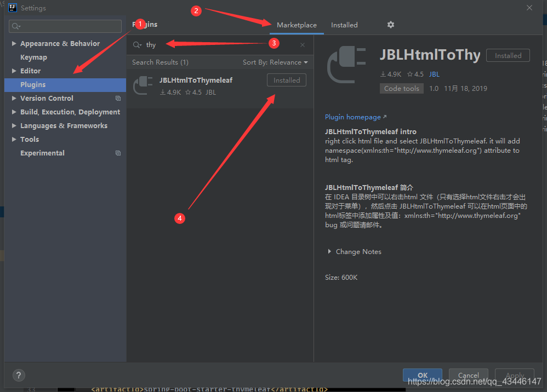Select Experimental in settings tree
This screenshot has width=547, height=392.
42,153
